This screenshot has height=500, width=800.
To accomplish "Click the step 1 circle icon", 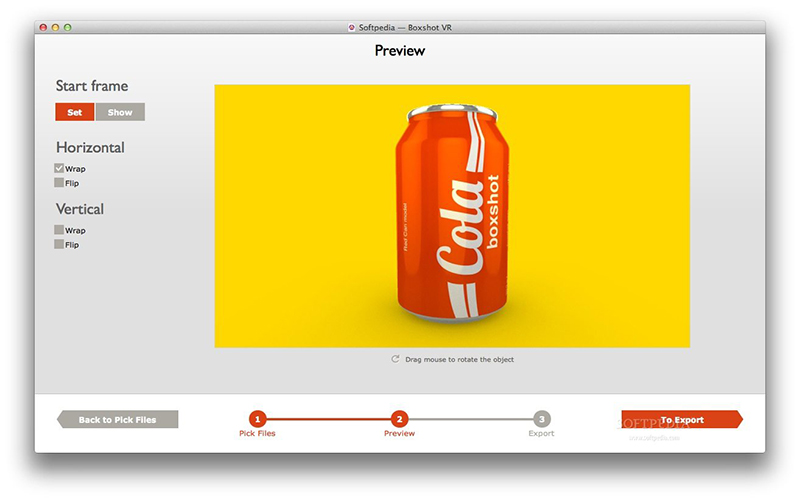I will (258, 419).
